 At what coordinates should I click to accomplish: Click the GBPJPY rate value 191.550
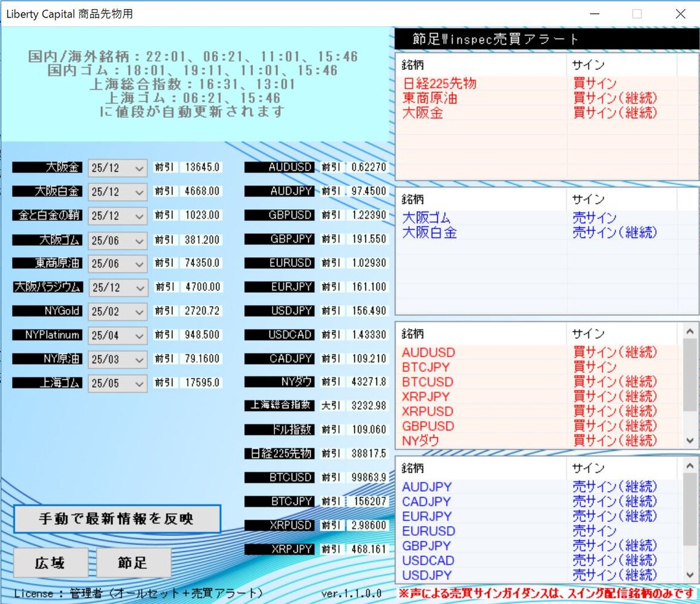(x=369, y=239)
